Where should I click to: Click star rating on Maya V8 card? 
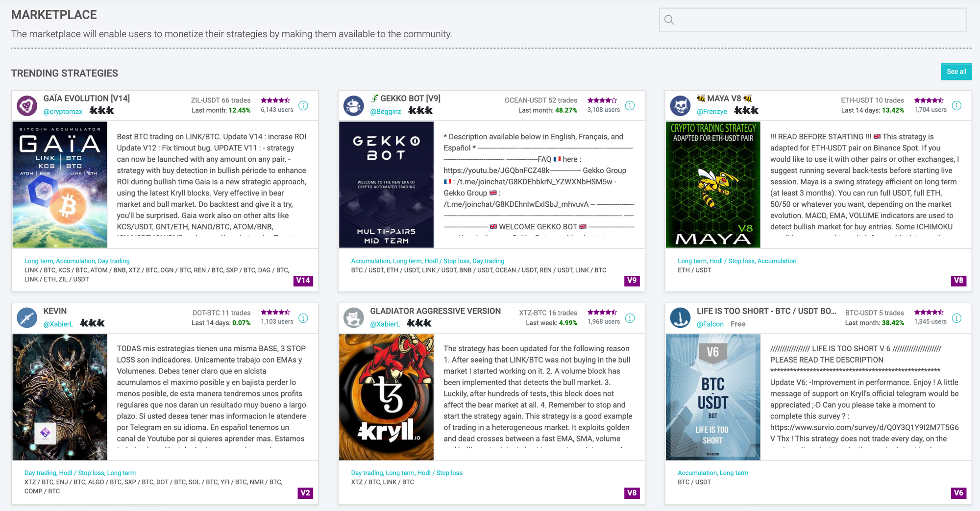(x=929, y=100)
